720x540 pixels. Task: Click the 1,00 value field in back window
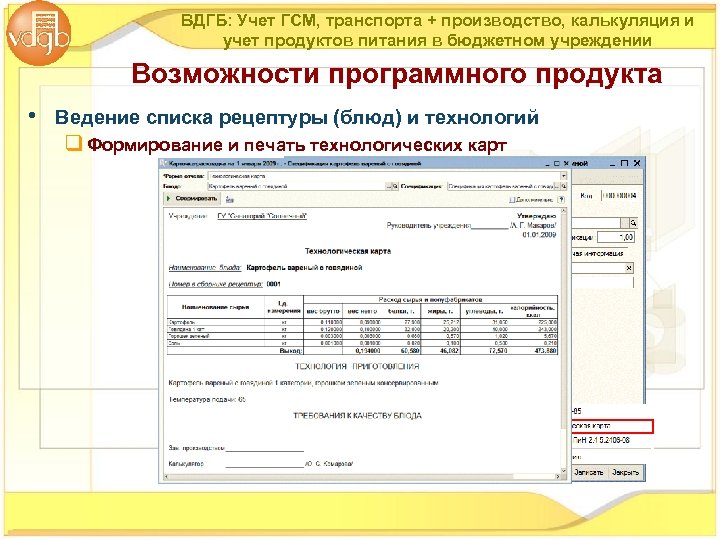616,237
